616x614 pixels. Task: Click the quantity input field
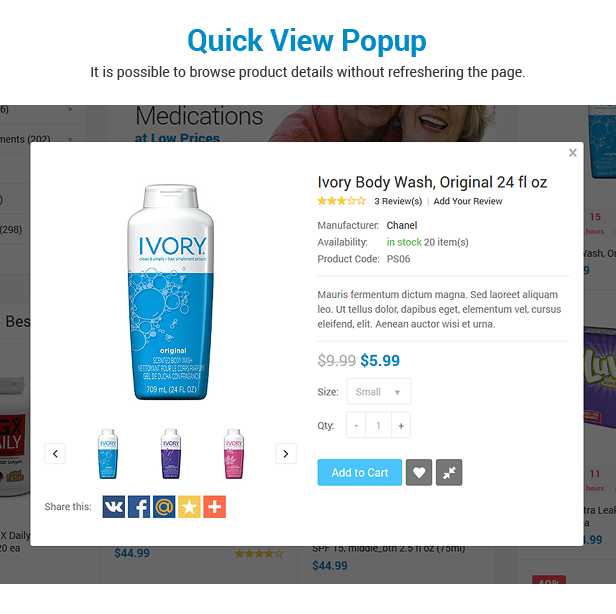[378, 425]
